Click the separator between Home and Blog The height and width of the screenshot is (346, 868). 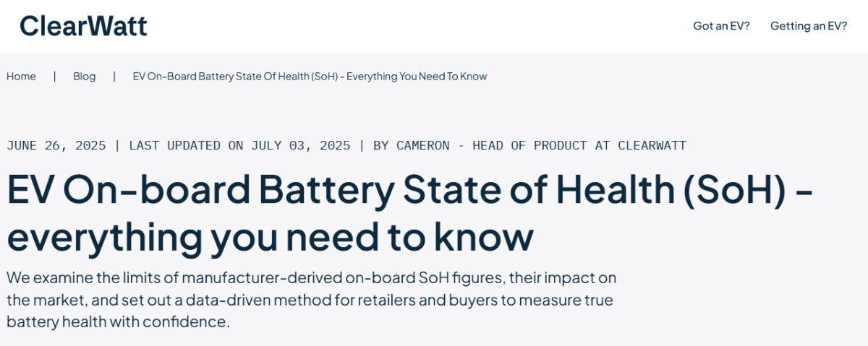(54, 77)
